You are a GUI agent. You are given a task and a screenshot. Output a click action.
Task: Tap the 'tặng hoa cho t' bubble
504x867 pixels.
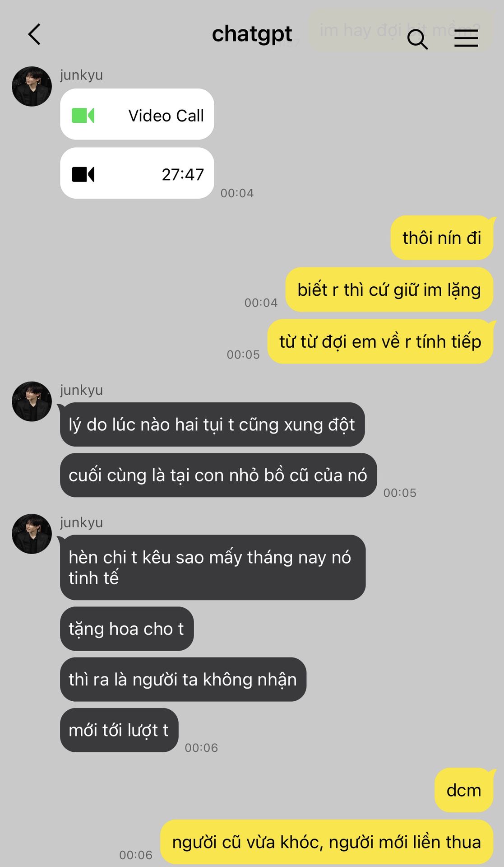click(x=127, y=629)
